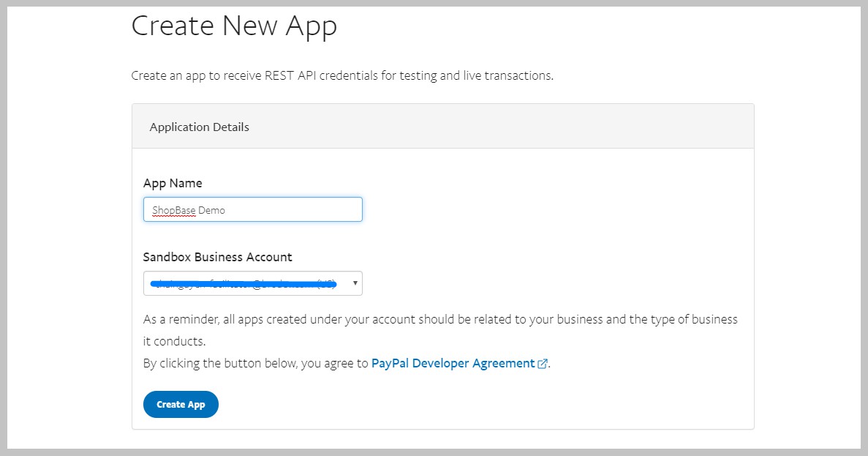Click the App Name field label
868x456 pixels.
(x=173, y=183)
